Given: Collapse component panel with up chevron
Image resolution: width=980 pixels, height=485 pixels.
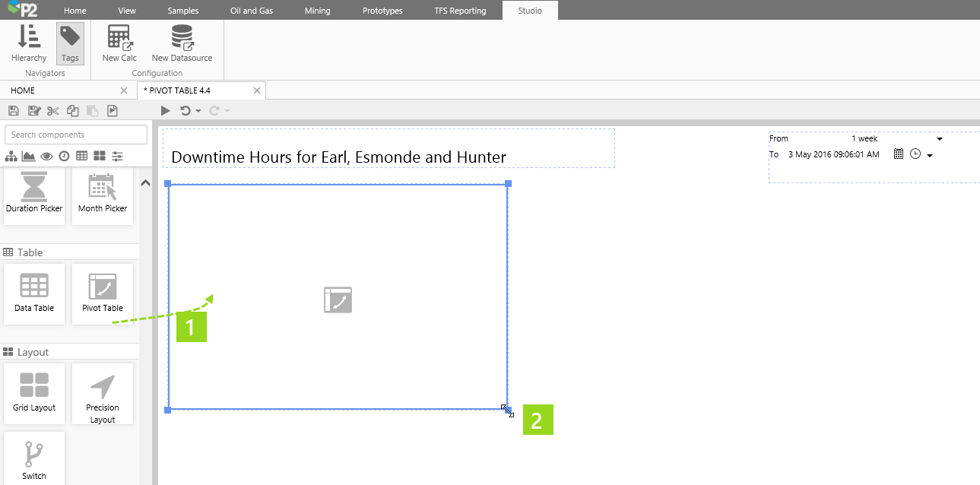Looking at the screenshot, I should (x=145, y=182).
